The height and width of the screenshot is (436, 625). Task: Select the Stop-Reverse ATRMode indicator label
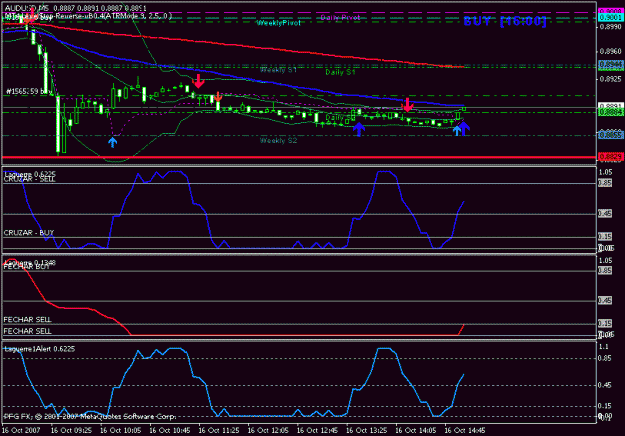click(88, 16)
